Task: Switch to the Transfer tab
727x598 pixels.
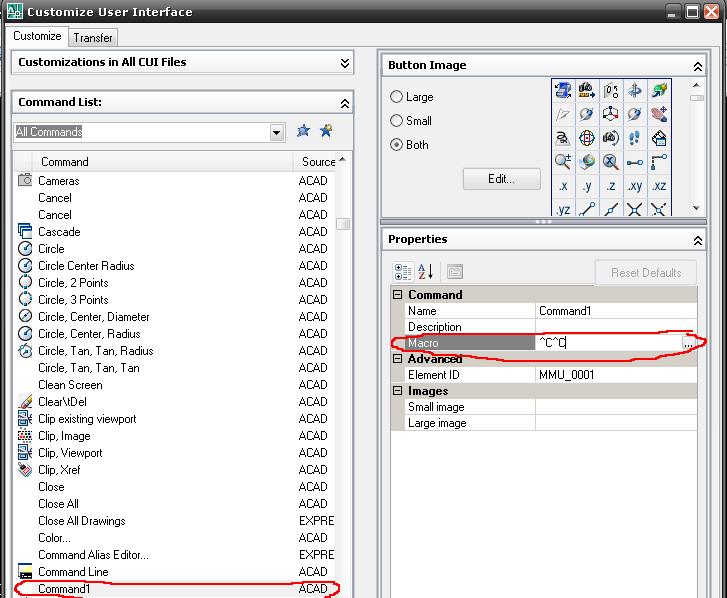Action: [93, 38]
